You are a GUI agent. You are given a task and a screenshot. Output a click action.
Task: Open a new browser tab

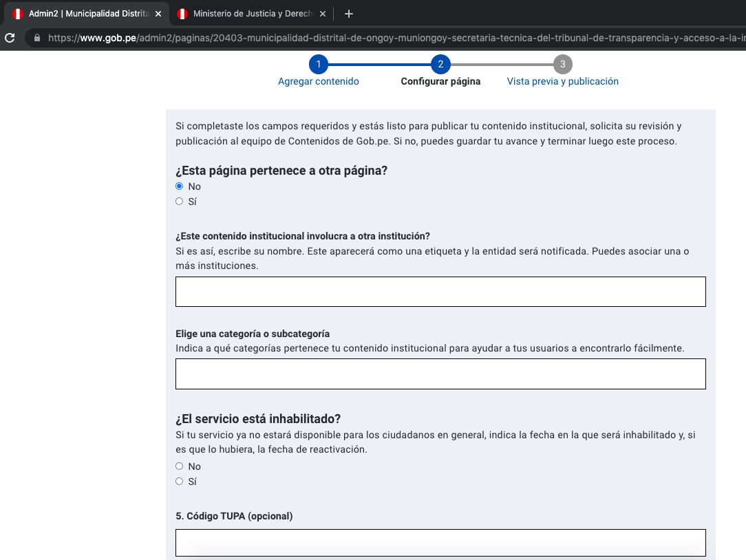coord(349,14)
